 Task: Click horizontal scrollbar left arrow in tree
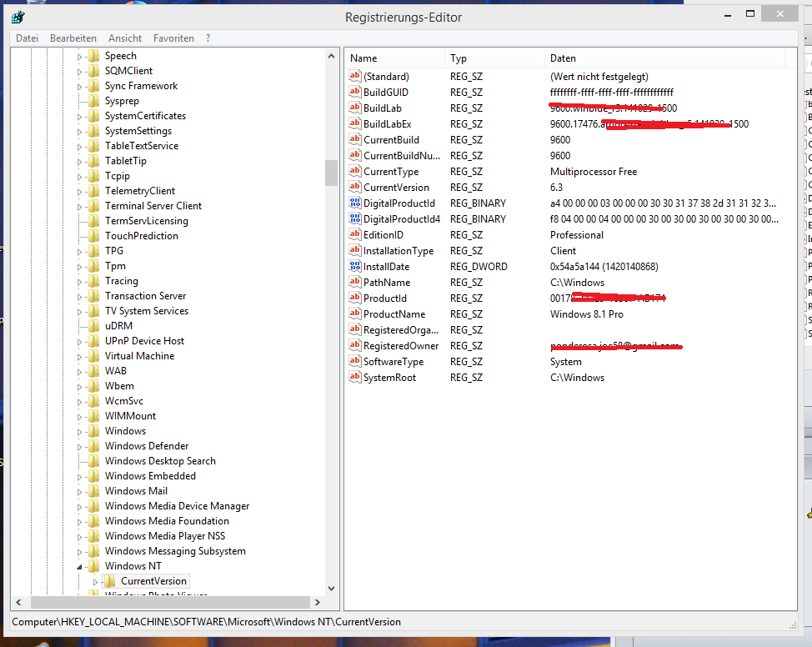(x=18, y=602)
